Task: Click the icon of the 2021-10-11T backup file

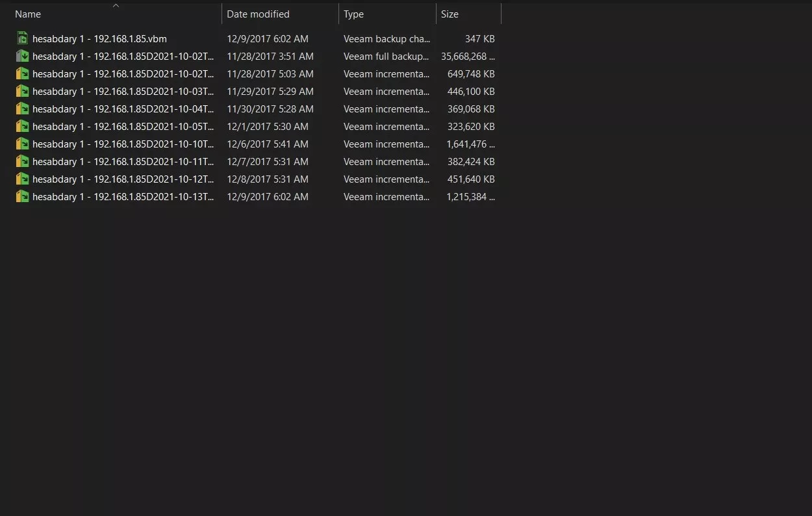Action: click(x=23, y=162)
